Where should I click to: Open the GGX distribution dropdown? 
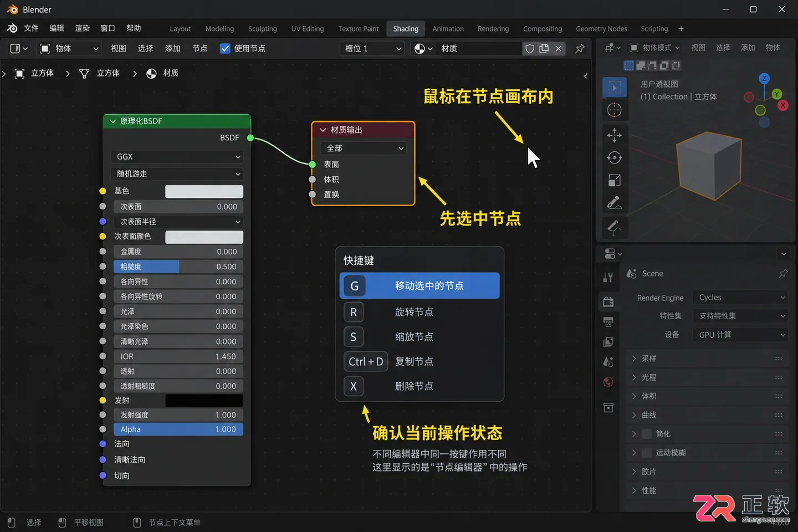[x=177, y=157]
